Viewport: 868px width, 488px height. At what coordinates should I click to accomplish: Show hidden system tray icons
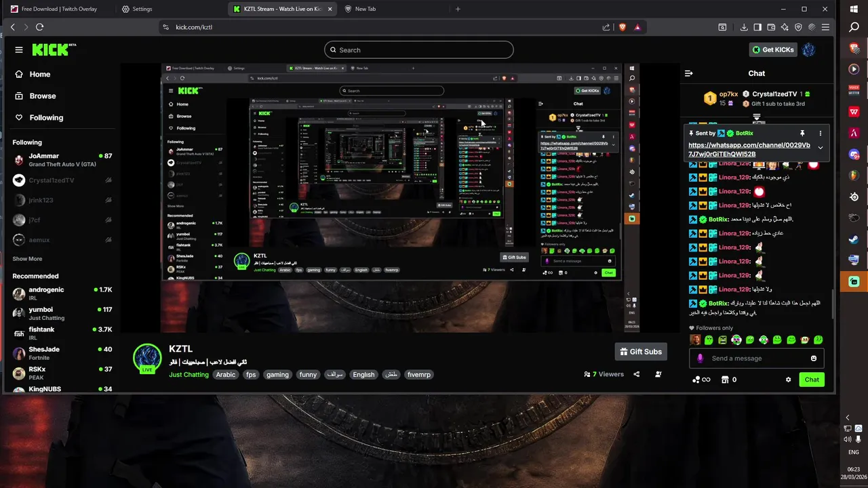848,418
